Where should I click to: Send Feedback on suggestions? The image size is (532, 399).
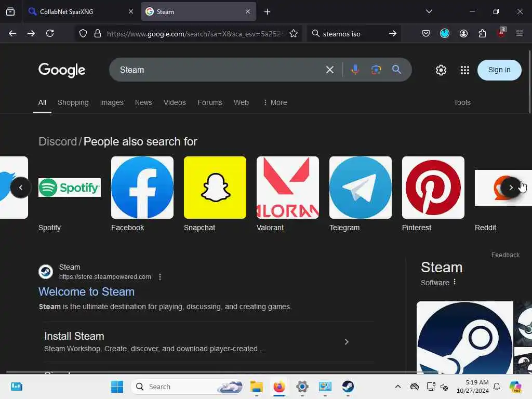pyautogui.click(x=505, y=255)
